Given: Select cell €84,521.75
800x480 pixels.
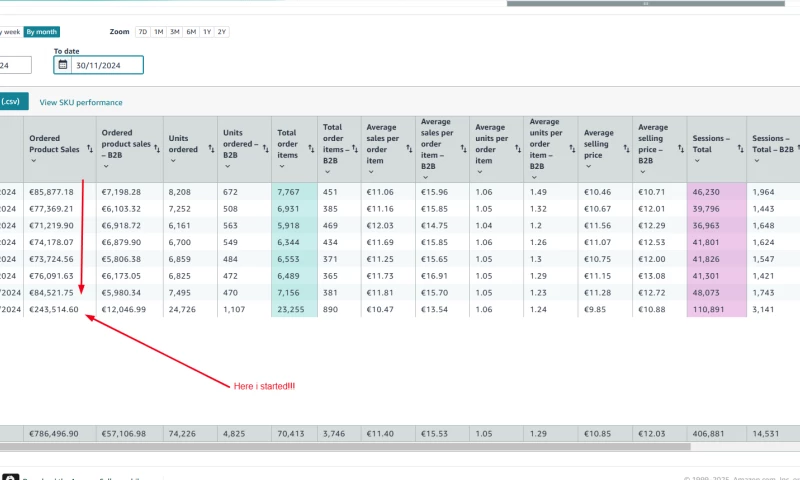Looking at the screenshot, I should pos(51,293).
